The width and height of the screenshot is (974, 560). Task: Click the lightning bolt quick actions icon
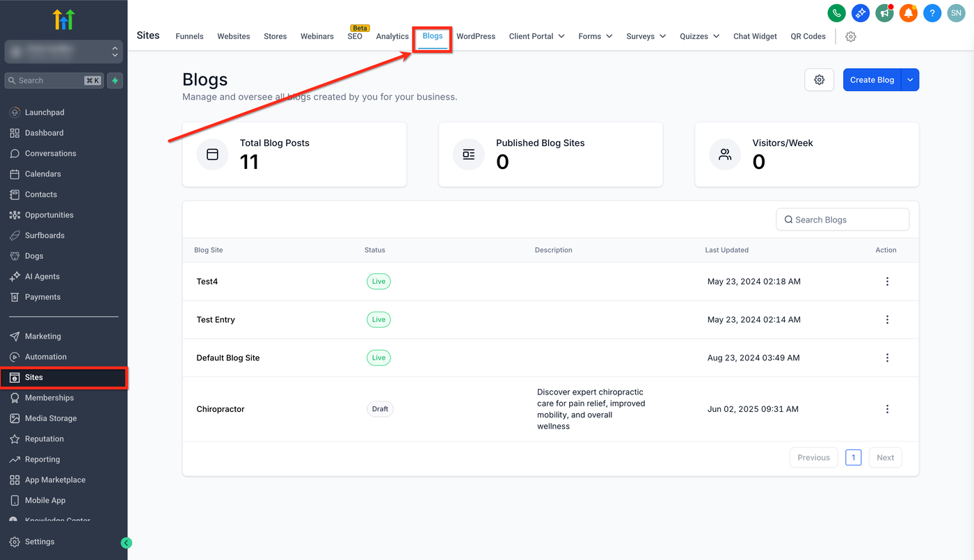pos(115,81)
